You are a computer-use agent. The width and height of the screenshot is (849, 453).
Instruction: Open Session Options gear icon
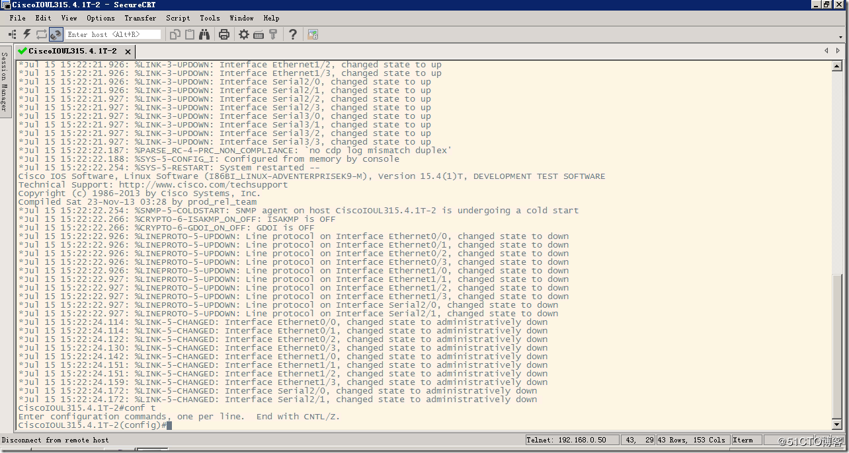[x=244, y=35]
